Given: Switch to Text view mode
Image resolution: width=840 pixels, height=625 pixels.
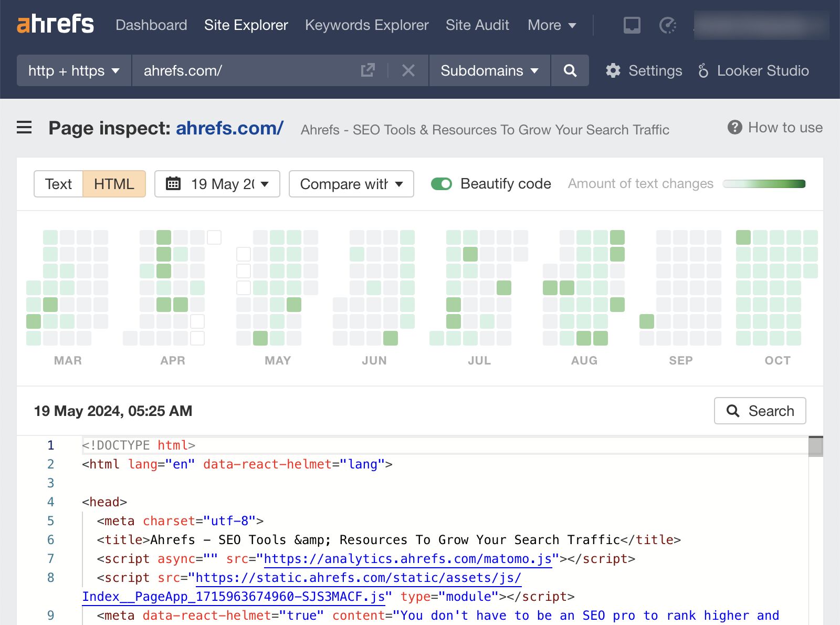Looking at the screenshot, I should (x=58, y=184).
